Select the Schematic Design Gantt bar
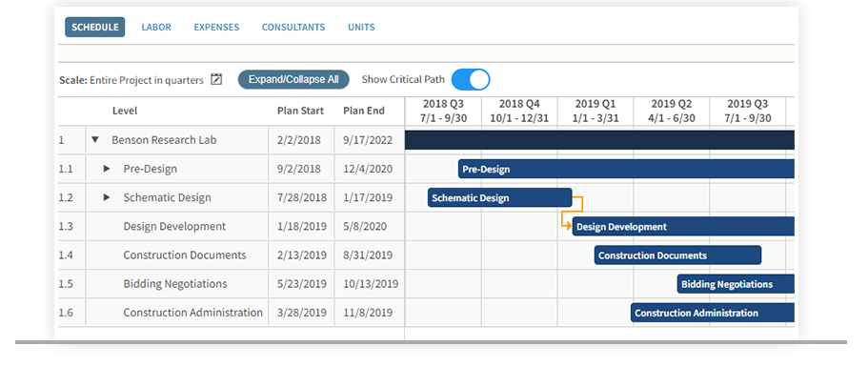Image resolution: width=868 pixels, height=367 pixels. point(499,197)
